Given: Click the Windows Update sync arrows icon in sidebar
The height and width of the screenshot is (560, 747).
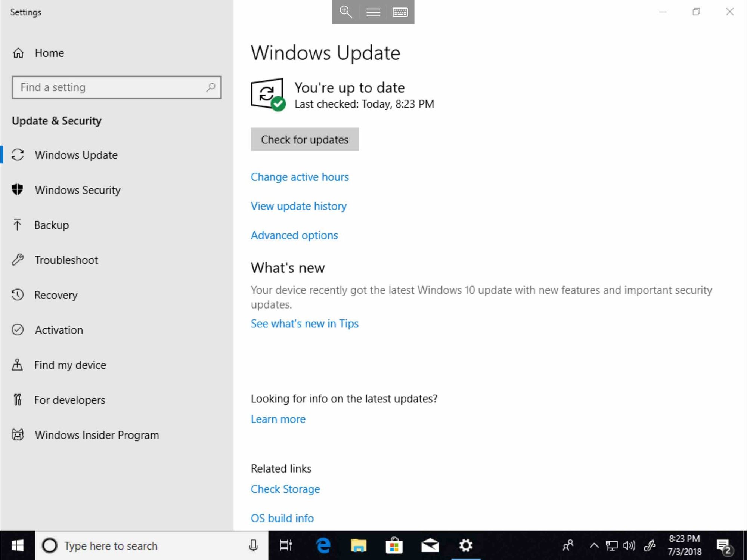Looking at the screenshot, I should [x=18, y=155].
